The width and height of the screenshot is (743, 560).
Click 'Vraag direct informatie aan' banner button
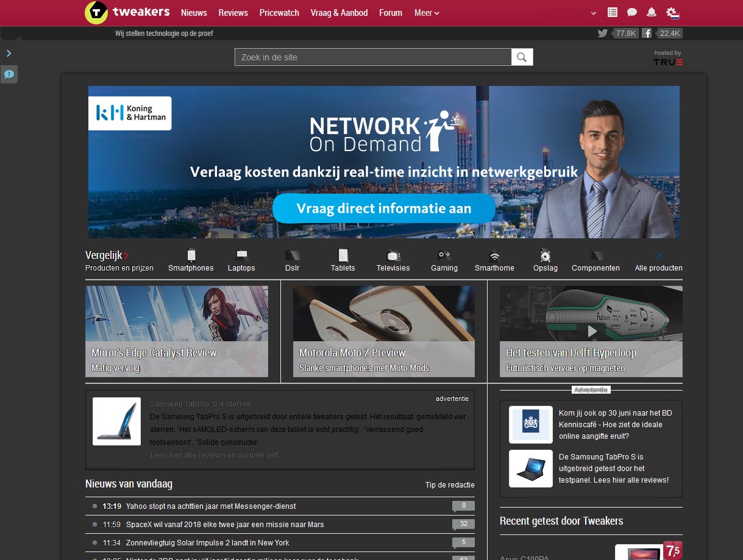(384, 208)
